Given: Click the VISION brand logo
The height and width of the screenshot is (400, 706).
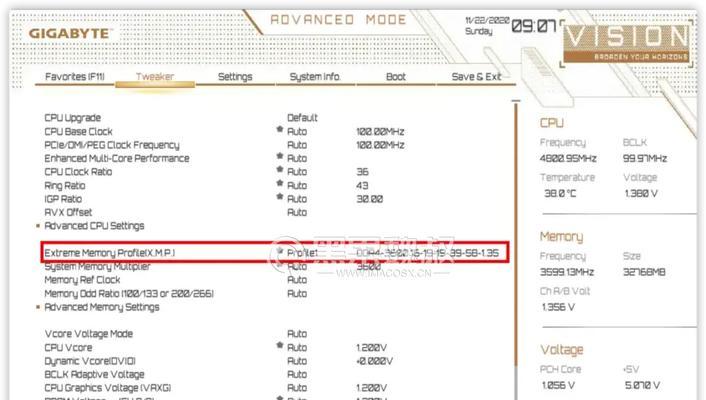Looking at the screenshot, I should [627, 43].
